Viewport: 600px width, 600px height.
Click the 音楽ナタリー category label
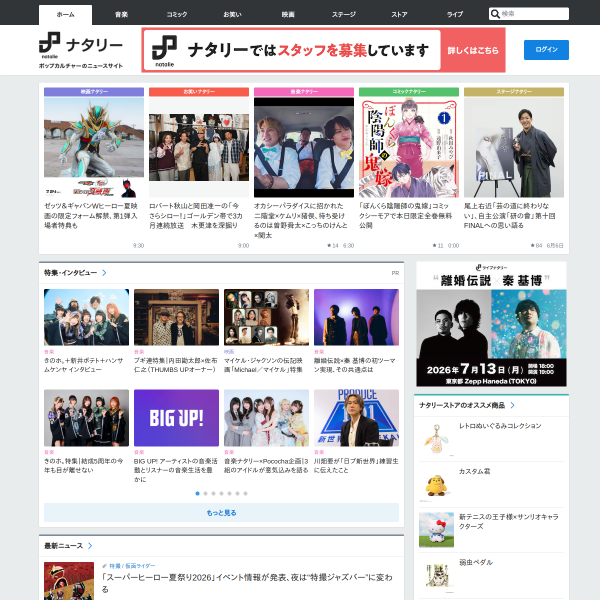(304, 92)
